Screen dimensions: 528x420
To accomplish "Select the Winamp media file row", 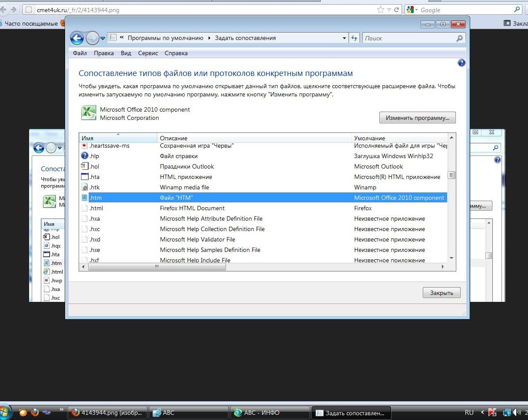I will point(263,187).
